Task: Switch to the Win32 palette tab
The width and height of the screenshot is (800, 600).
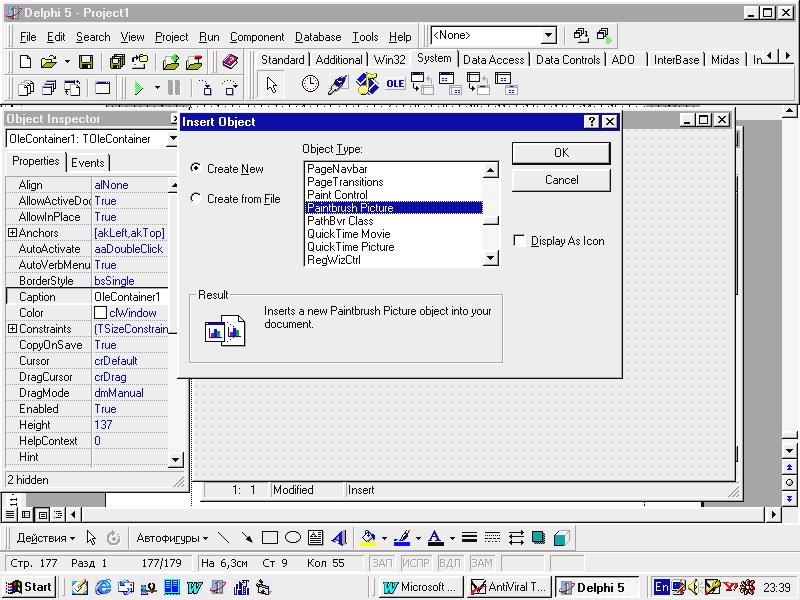Action: click(x=389, y=60)
